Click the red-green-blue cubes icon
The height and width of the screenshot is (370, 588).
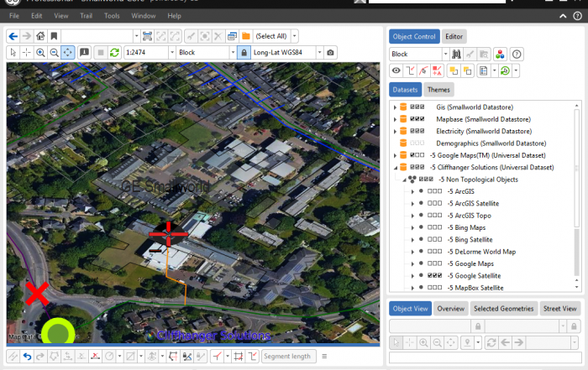tap(500, 55)
